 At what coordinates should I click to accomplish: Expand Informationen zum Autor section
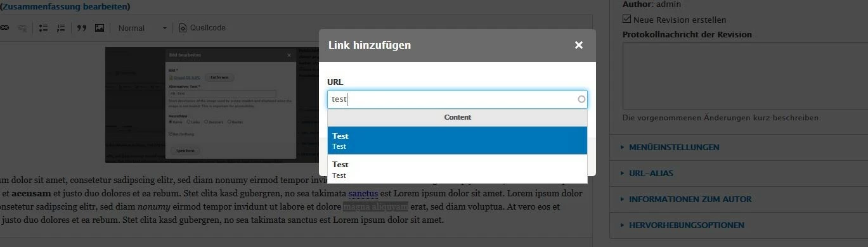690,199
